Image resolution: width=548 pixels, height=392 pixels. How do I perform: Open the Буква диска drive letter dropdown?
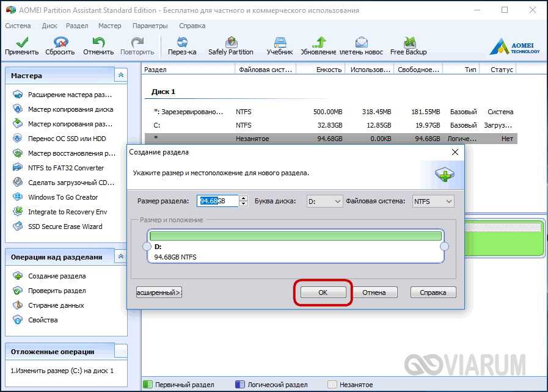click(324, 201)
